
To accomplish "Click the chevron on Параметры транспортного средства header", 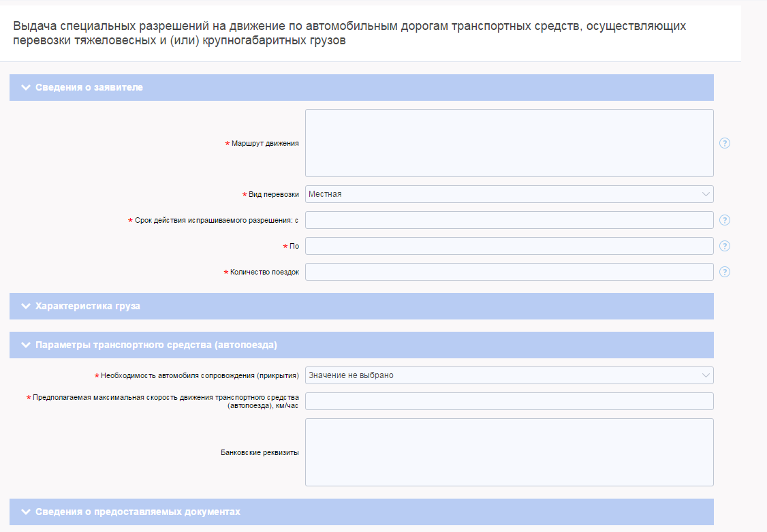I will (x=26, y=345).
